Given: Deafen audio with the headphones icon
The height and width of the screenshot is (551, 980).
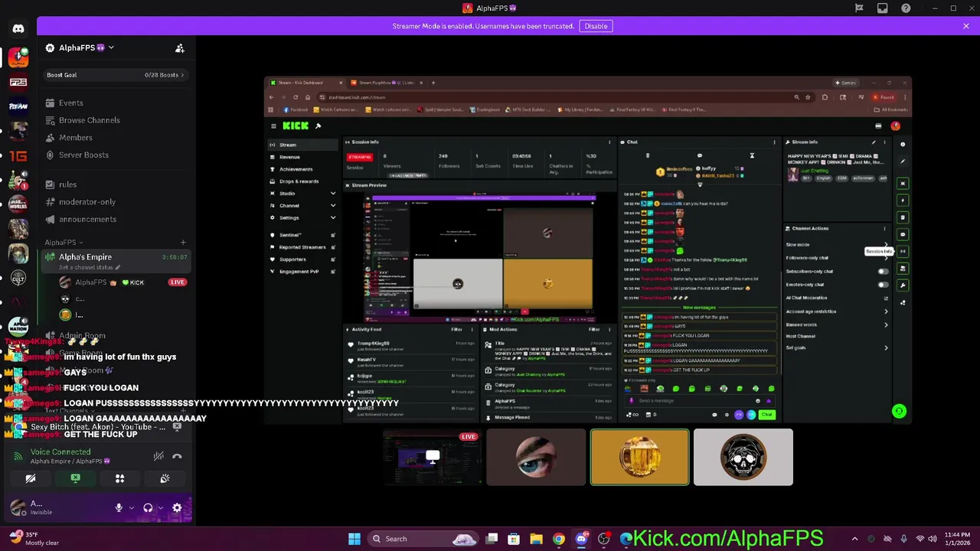Looking at the screenshot, I should point(148,507).
